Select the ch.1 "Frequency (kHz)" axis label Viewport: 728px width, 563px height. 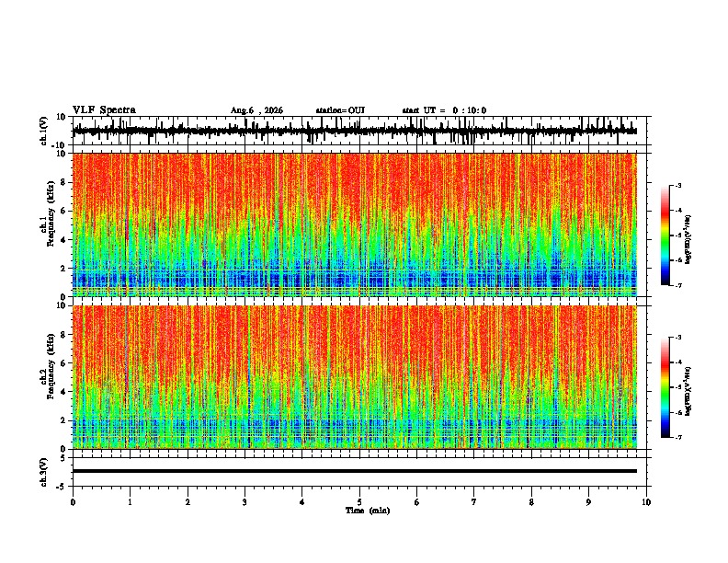click(x=51, y=213)
